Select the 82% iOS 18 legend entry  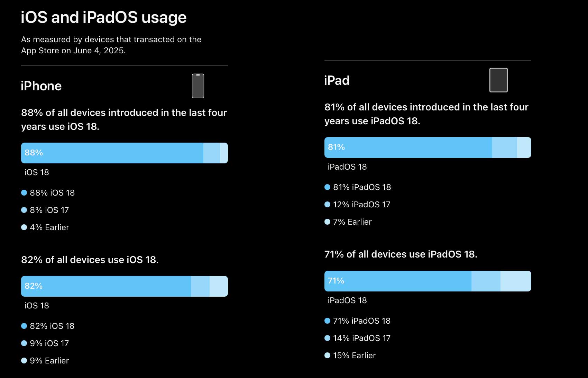[x=52, y=326]
